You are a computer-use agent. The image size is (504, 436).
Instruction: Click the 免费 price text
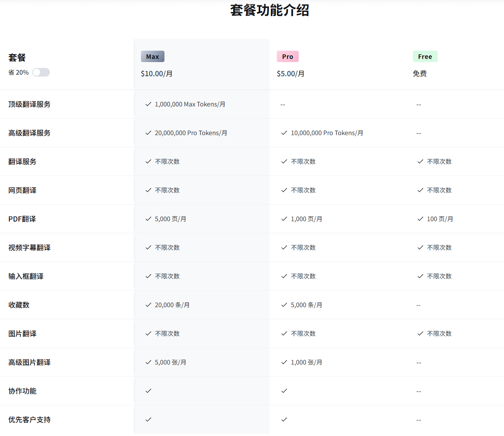pyautogui.click(x=420, y=73)
